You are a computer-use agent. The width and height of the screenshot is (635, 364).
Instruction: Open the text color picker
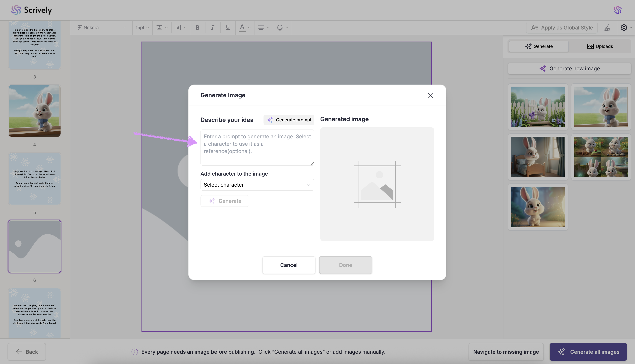click(x=245, y=27)
